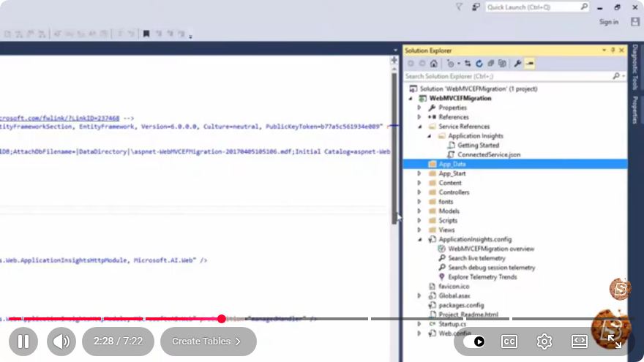Pin the Solution Explorer panel with auto-hide pin
The width and height of the screenshot is (644, 362).
click(x=613, y=50)
